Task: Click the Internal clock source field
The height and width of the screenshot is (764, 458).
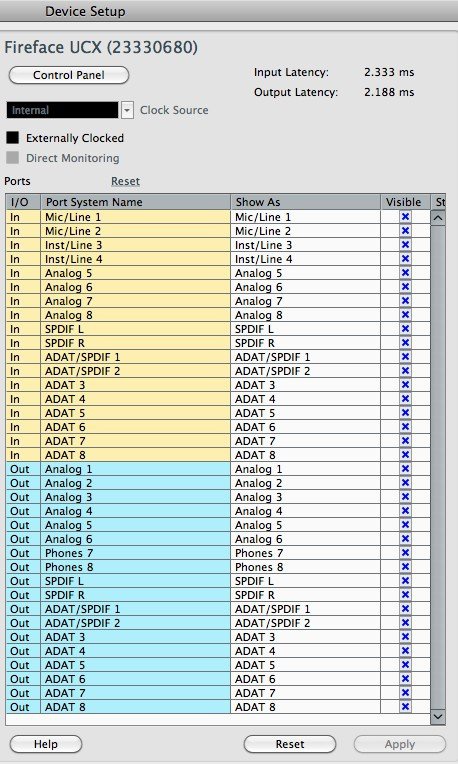Action: 62,110
